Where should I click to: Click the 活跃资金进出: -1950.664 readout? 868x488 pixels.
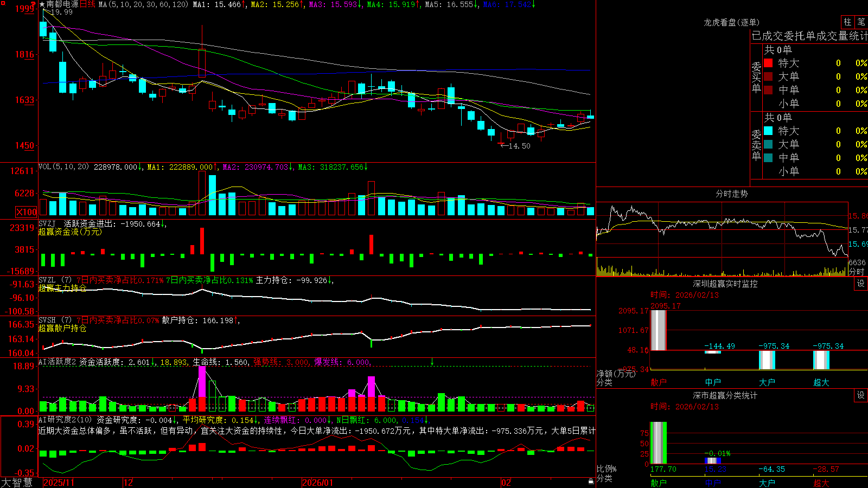[x=112, y=223]
